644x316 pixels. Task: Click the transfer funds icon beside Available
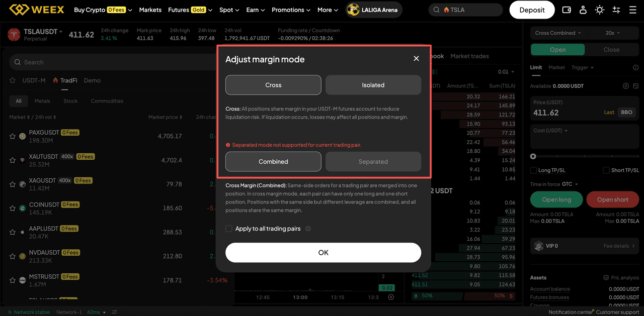626,86
